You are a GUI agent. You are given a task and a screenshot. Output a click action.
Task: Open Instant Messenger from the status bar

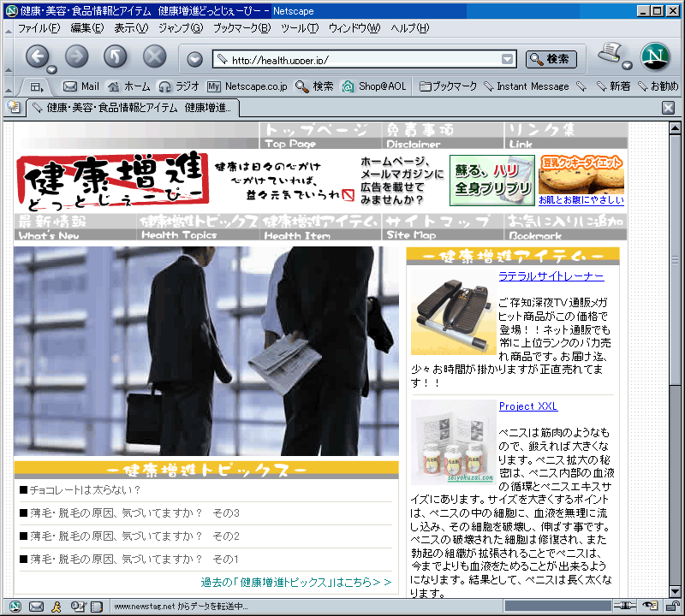(57, 607)
